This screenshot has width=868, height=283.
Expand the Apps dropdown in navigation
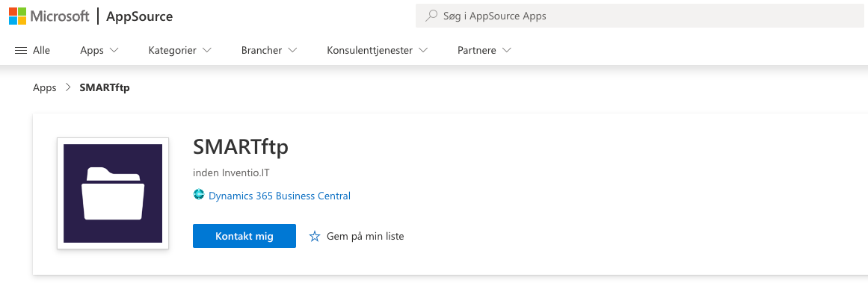(x=99, y=50)
